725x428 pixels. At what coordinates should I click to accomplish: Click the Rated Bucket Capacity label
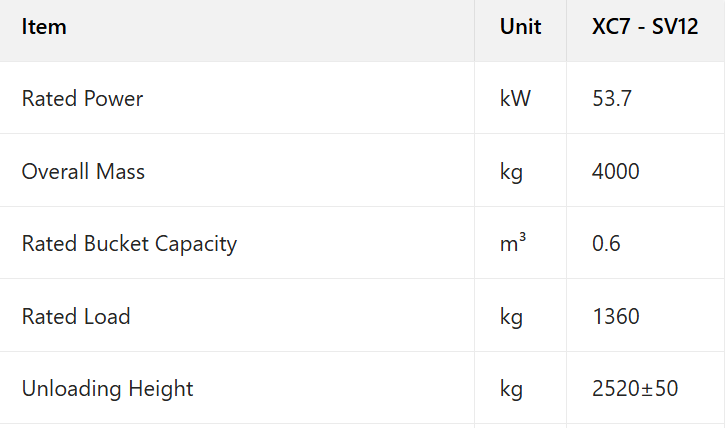129,244
